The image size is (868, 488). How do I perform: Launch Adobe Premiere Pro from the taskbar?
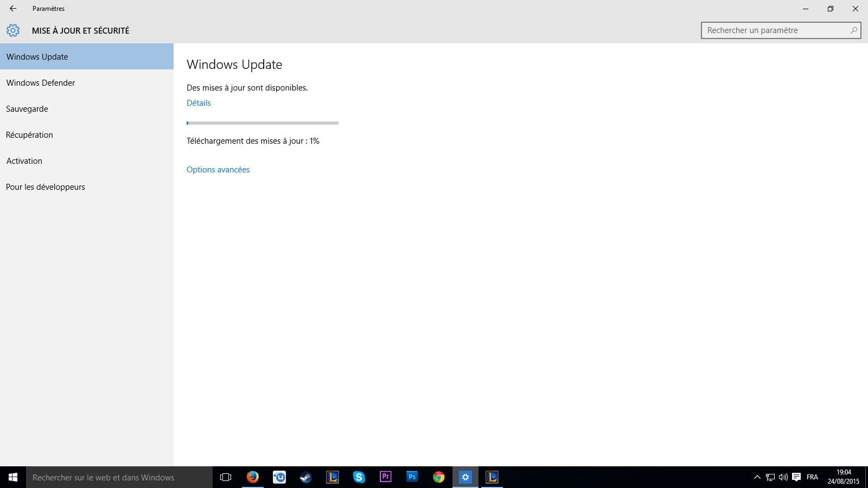[x=385, y=477]
